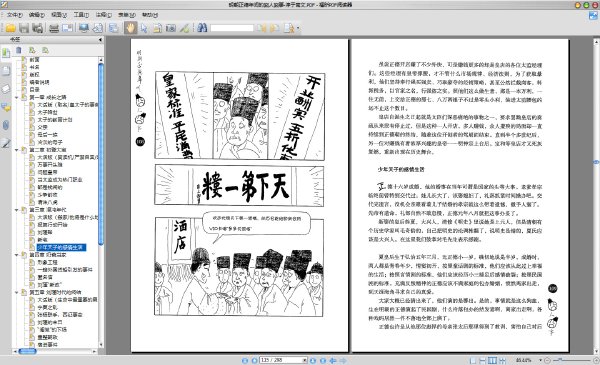Image resolution: width=600 pixels, height=365 pixels.
Task: Select the 第四章 bookmark entry
Action: 48,255
